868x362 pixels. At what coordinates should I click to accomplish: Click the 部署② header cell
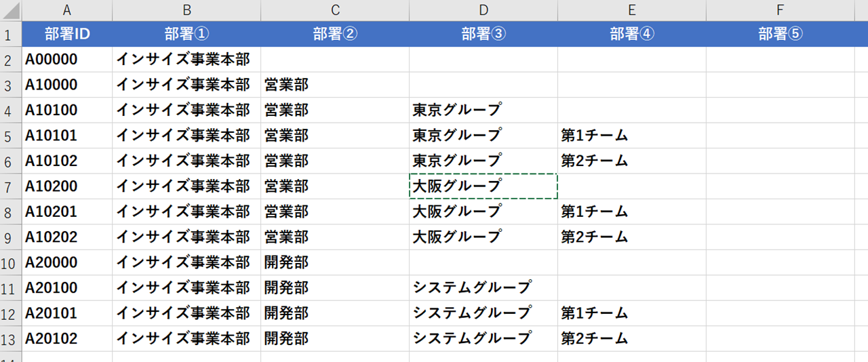tap(335, 34)
